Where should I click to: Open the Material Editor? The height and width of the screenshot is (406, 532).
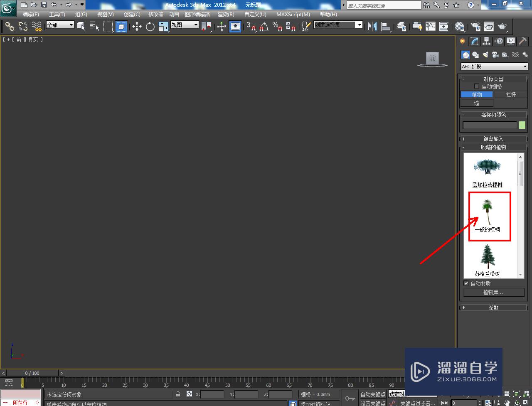click(459, 27)
